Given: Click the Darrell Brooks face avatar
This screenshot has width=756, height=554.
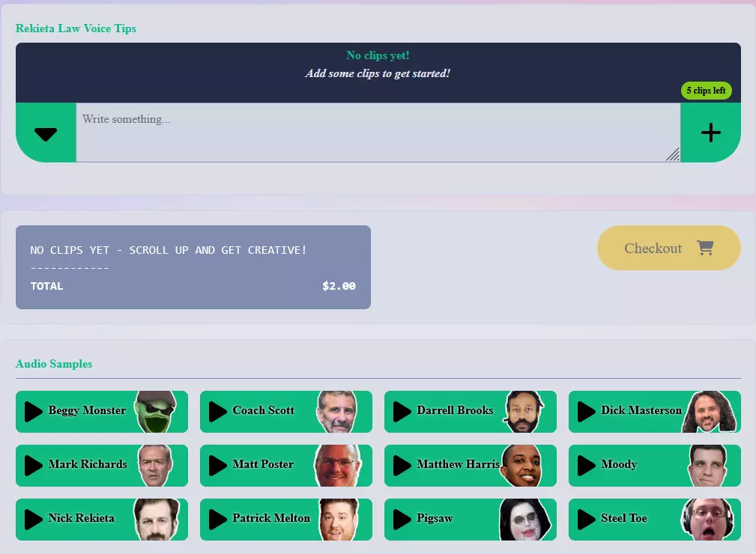Looking at the screenshot, I should pos(523,412).
